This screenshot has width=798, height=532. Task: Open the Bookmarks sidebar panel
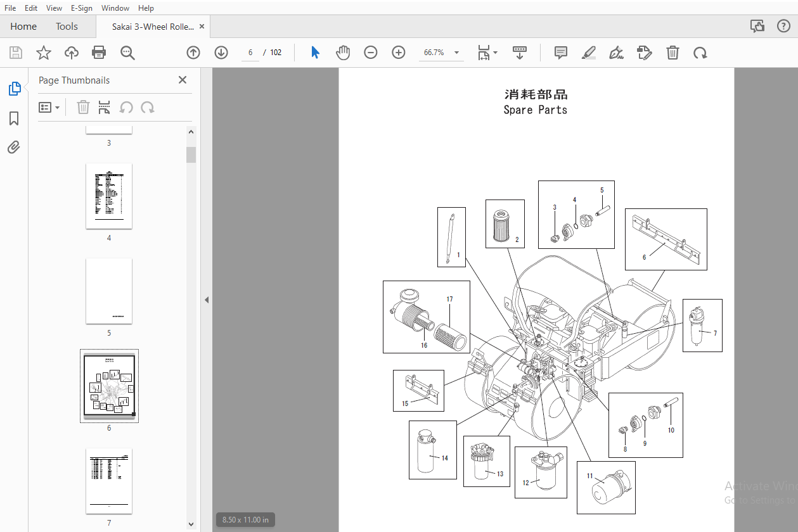(14, 118)
